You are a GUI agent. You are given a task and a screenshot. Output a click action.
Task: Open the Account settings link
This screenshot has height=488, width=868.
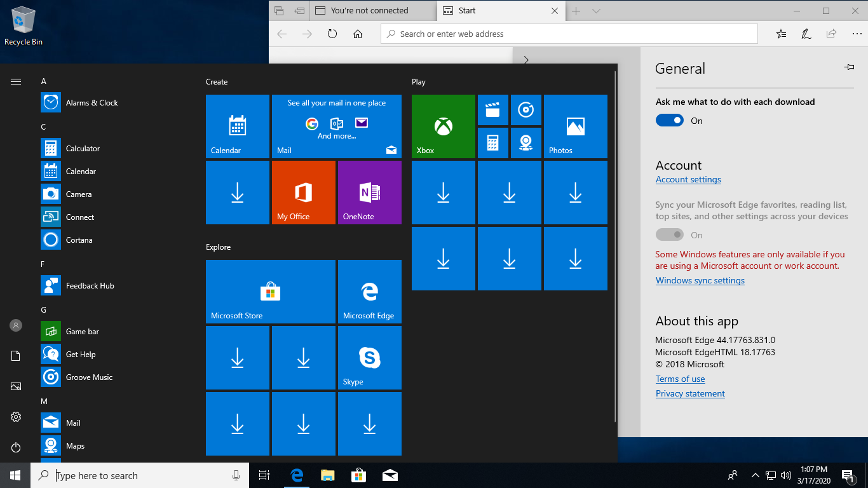click(688, 180)
